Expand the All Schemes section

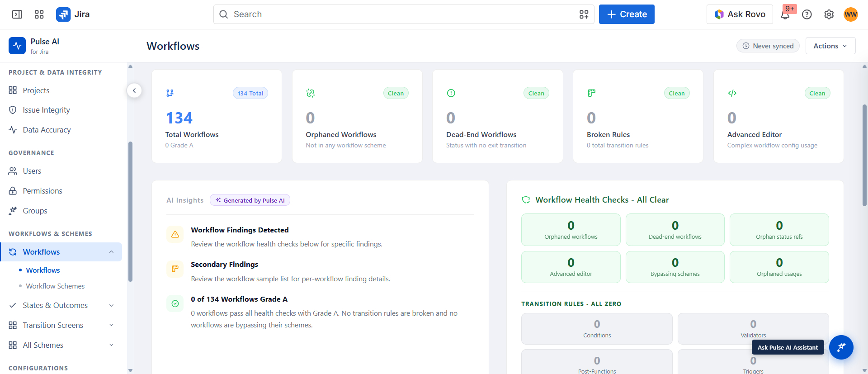coord(111,345)
